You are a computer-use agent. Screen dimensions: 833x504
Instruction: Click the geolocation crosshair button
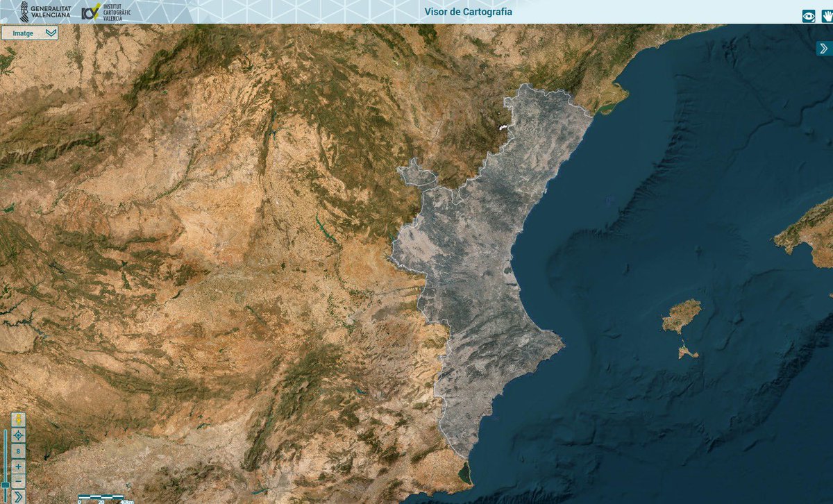(x=18, y=435)
